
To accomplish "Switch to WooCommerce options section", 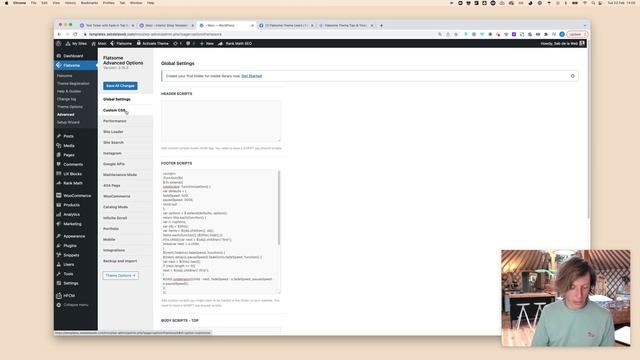I will tap(125, 196).
